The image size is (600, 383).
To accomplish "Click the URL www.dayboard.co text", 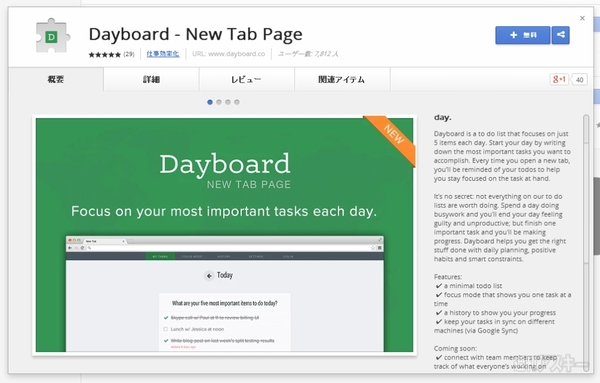I will 228,54.
